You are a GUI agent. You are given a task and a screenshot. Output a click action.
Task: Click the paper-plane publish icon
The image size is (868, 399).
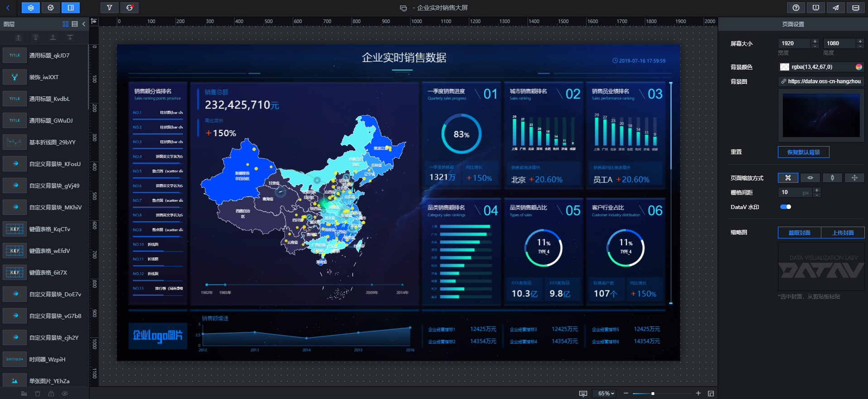(x=835, y=8)
